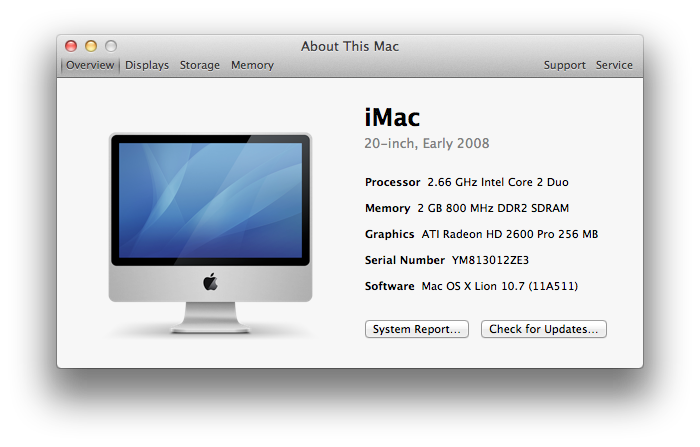This screenshot has height=447, width=700.
Task: Click the "20-inch, Early 2008" subtitle
Action: point(427,143)
